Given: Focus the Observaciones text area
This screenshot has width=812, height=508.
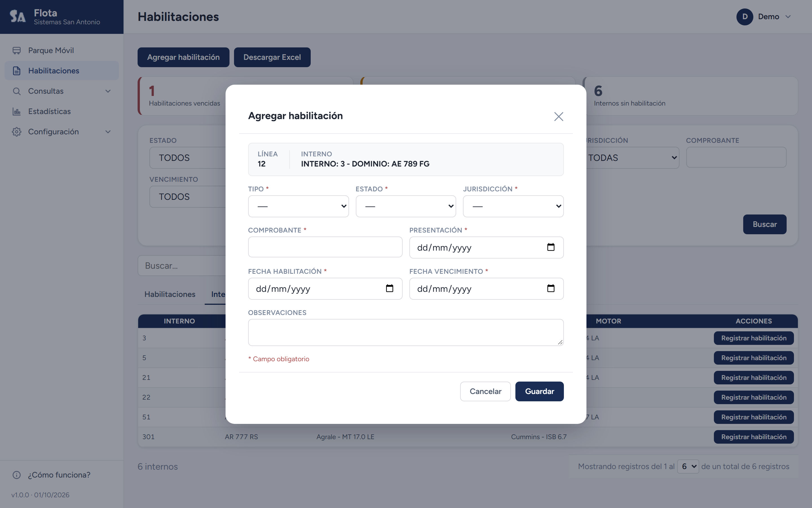Looking at the screenshot, I should (406, 332).
